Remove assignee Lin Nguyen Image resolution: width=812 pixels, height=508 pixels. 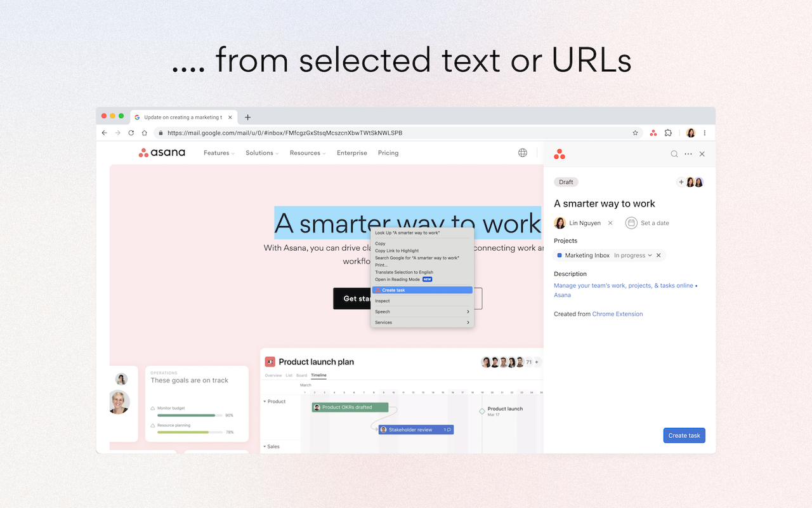pos(610,223)
